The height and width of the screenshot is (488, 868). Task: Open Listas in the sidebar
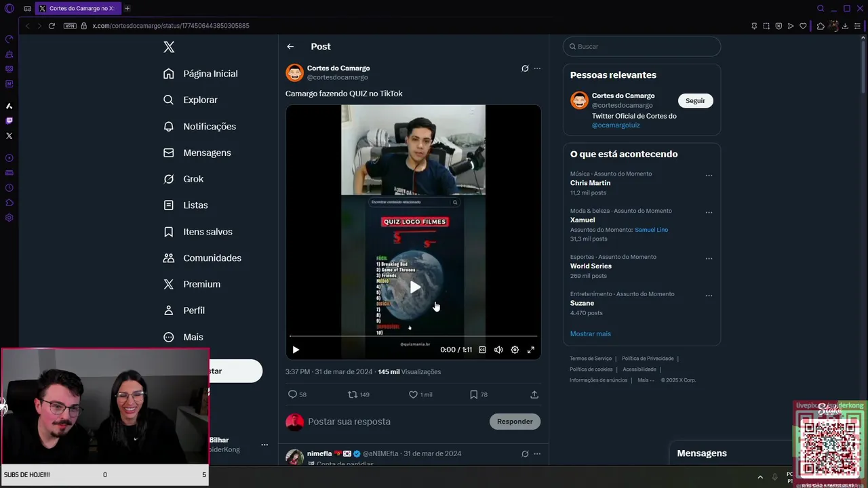[186, 205]
